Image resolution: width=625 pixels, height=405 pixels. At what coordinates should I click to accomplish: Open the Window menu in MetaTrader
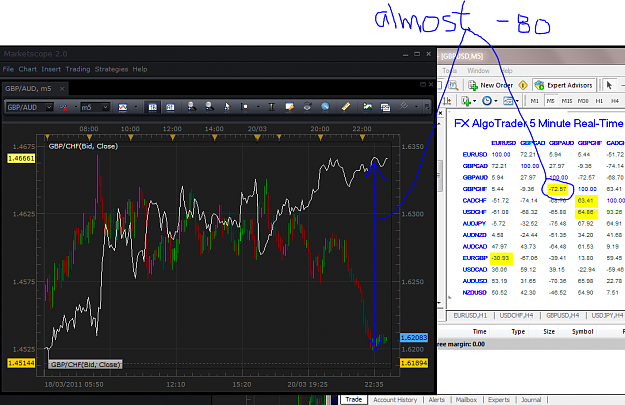click(478, 71)
